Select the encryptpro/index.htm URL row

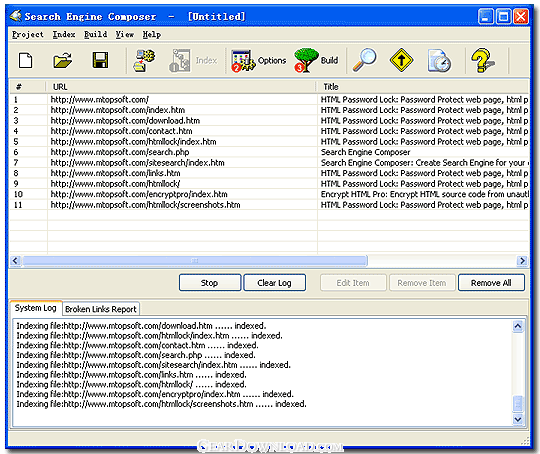tap(269, 194)
